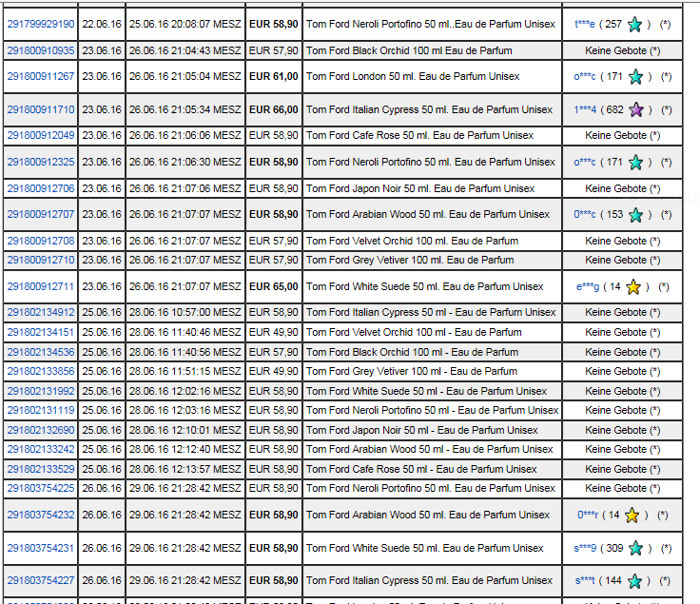The height and width of the screenshot is (604, 700).
Task: View bidder 0***r profile
Action: [588, 515]
